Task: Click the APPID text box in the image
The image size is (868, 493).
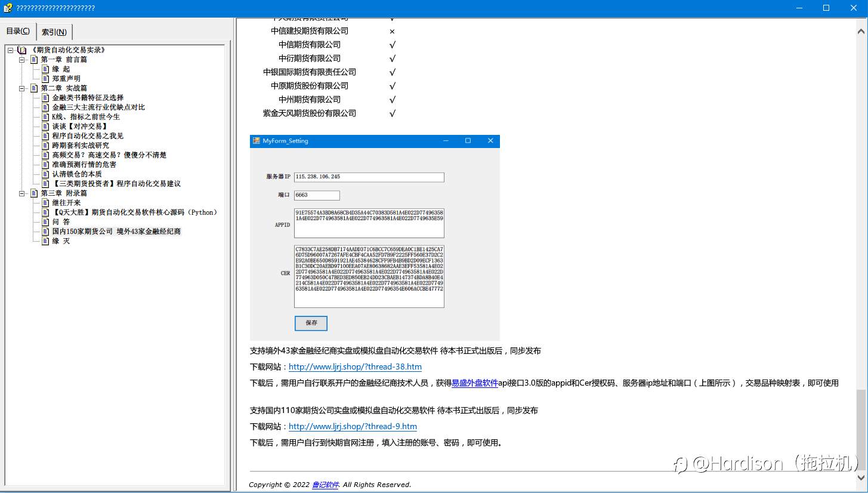Action: tap(369, 223)
